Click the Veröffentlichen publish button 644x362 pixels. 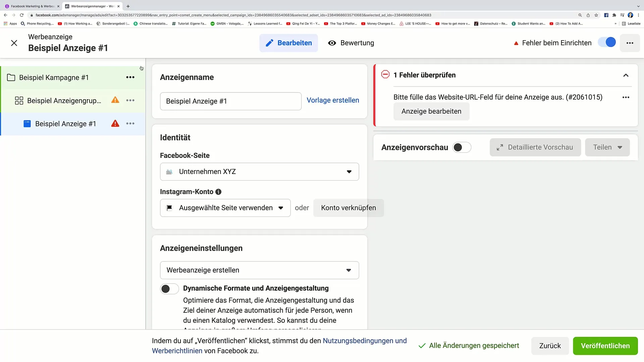(x=605, y=345)
